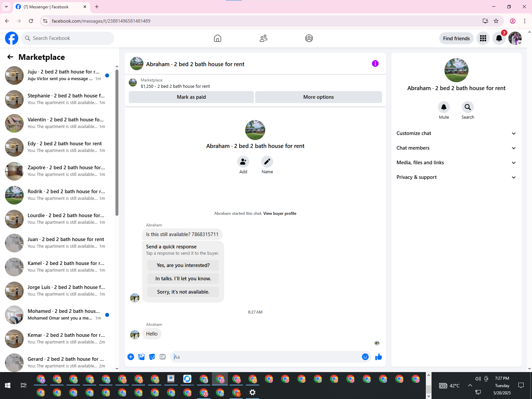
Task: Open more actions plus icon in composer
Action: point(131,357)
